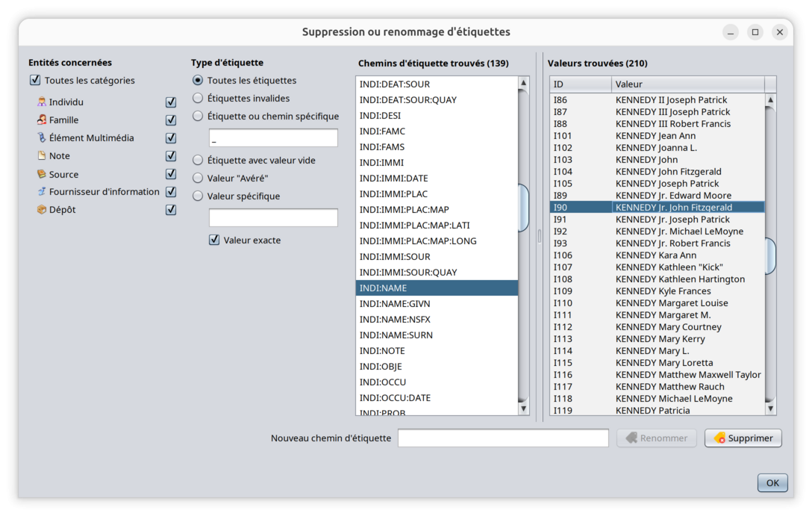Image resolution: width=812 pixels, height=516 pixels.
Task: Click the Dépôt entity icon
Action: [x=42, y=210]
